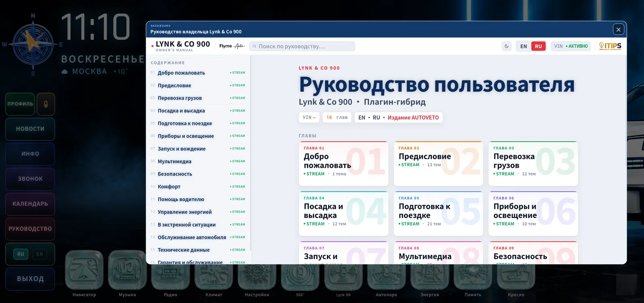
Task: Open the Кресло seat dock icon
Action: (516, 277)
